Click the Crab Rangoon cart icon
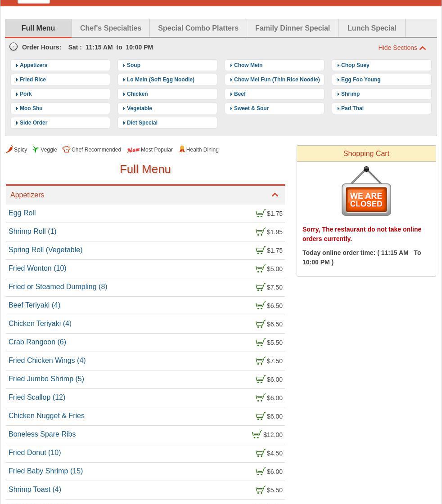The width and height of the screenshot is (442, 504). 260,343
